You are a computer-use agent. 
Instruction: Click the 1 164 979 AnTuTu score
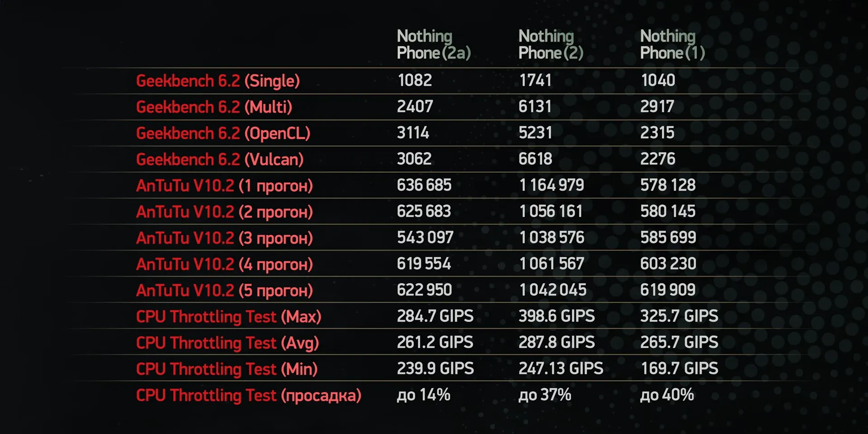[552, 185]
